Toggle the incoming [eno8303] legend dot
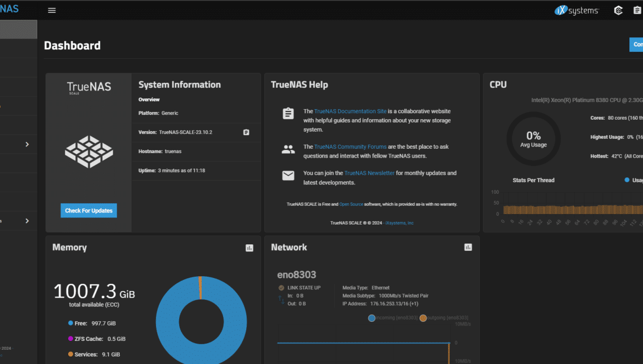Screen dimensions: 643x364 [372, 318]
